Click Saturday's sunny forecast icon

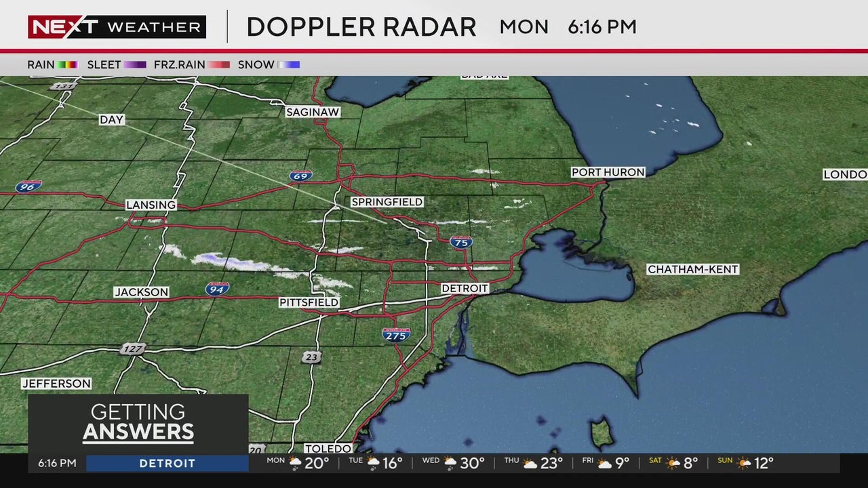pyautogui.click(x=672, y=464)
